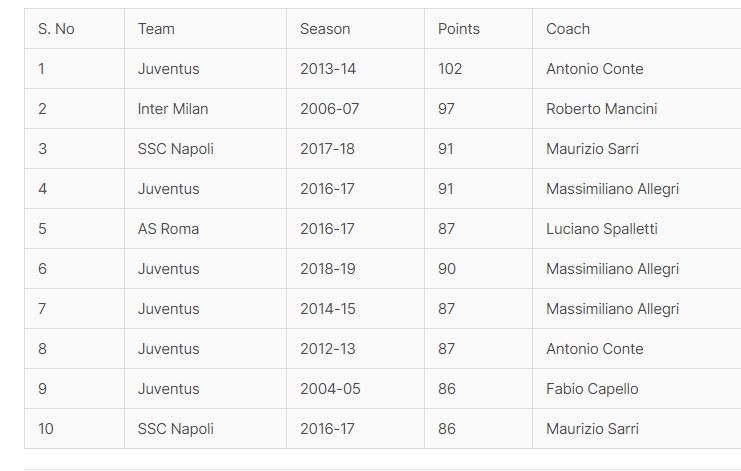Select the 2018-19 season cell
741x471 pixels.
point(327,269)
